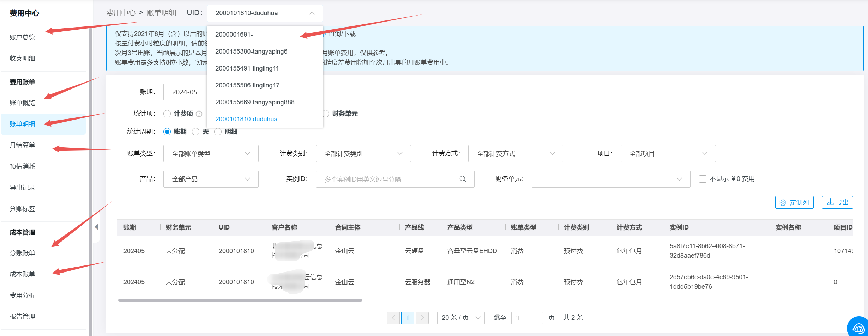Click page number 1 button

408,318
